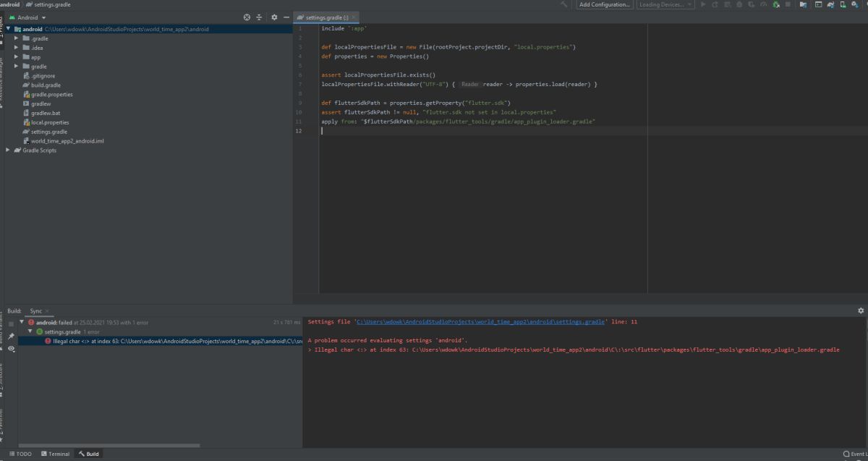Open the SDK Manager icon
This screenshot has height=461, width=868.
(x=855, y=4)
